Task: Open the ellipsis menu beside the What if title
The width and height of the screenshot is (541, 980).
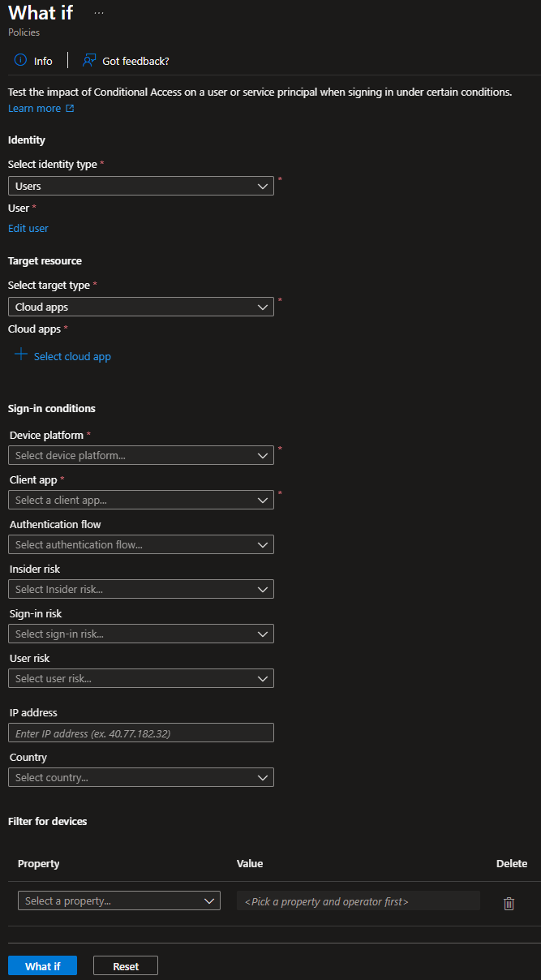Action: pos(99,14)
